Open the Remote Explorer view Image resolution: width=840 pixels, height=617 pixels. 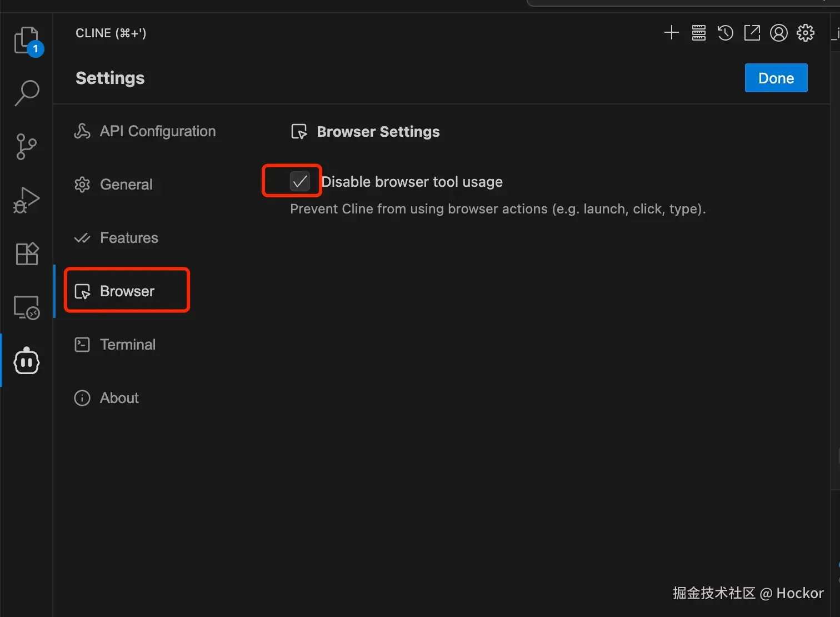(x=27, y=307)
